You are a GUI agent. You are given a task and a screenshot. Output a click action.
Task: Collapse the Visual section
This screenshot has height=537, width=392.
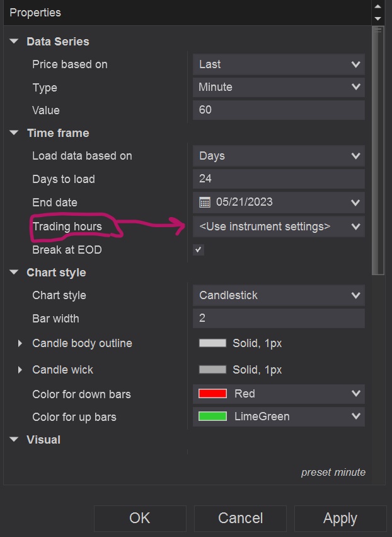click(14, 440)
